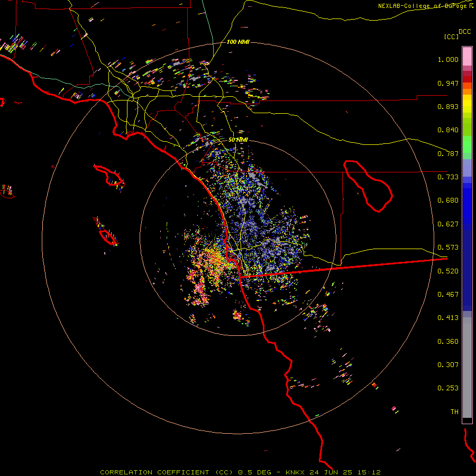Viewport: 476px width, 476px height.
Task: Click the 0.253 scale label
Action: pos(448,388)
